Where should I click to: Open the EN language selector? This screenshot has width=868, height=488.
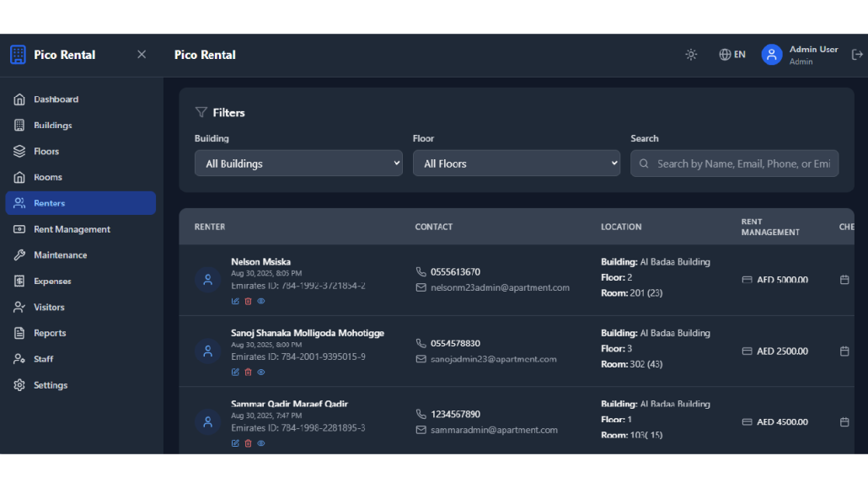click(731, 55)
